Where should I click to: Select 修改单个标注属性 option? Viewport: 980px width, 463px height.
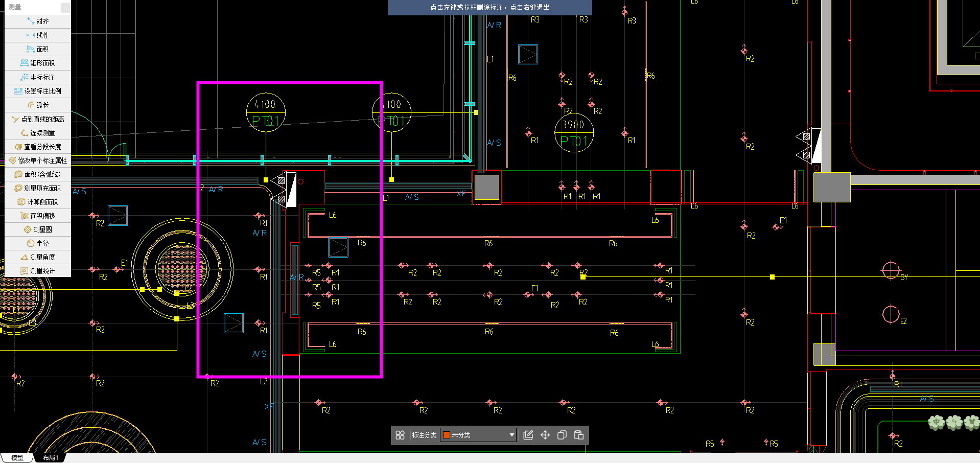point(38,160)
